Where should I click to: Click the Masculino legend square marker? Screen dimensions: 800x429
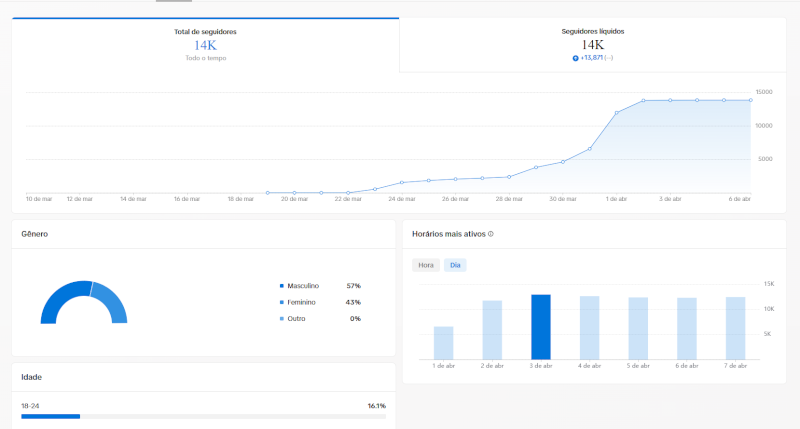pyautogui.click(x=282, y=286)
